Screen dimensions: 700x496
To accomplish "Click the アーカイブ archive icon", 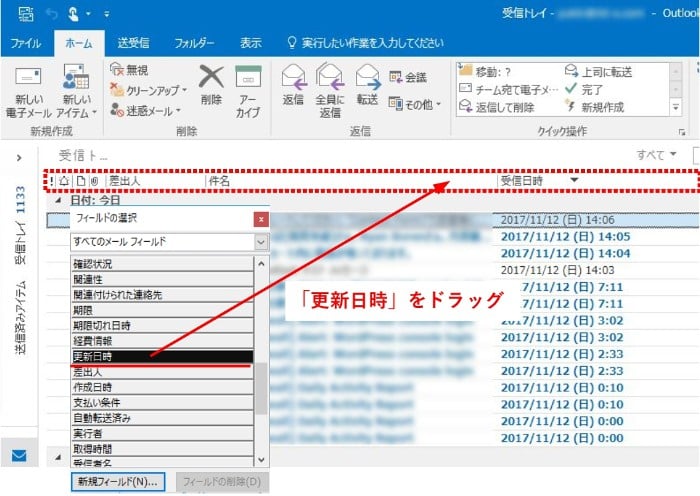I will (x=248, y=77).
